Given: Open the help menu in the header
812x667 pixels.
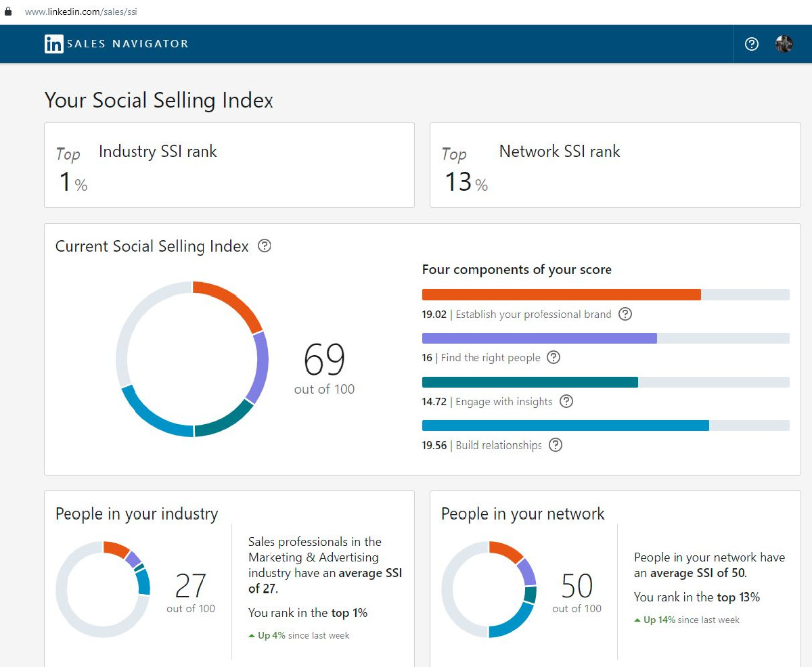Looking at the screenshot, I should point(752,44).
